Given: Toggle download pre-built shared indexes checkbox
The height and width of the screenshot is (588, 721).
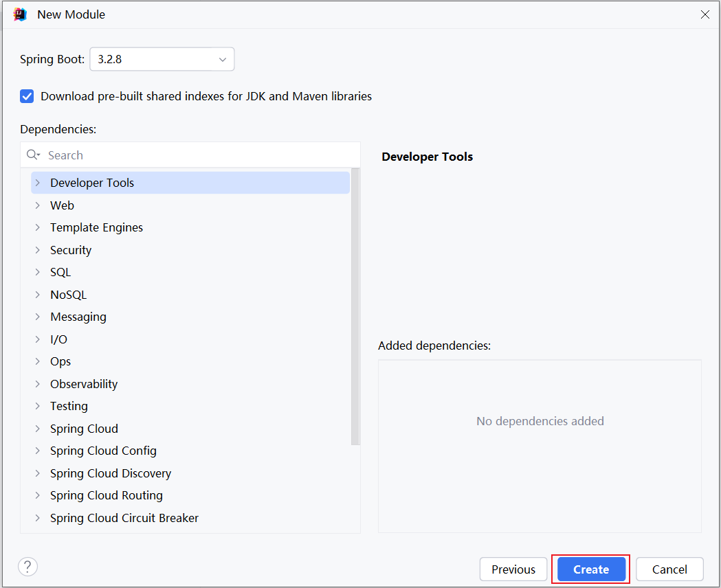Looking at the screenshot, I should coord(27,96).
